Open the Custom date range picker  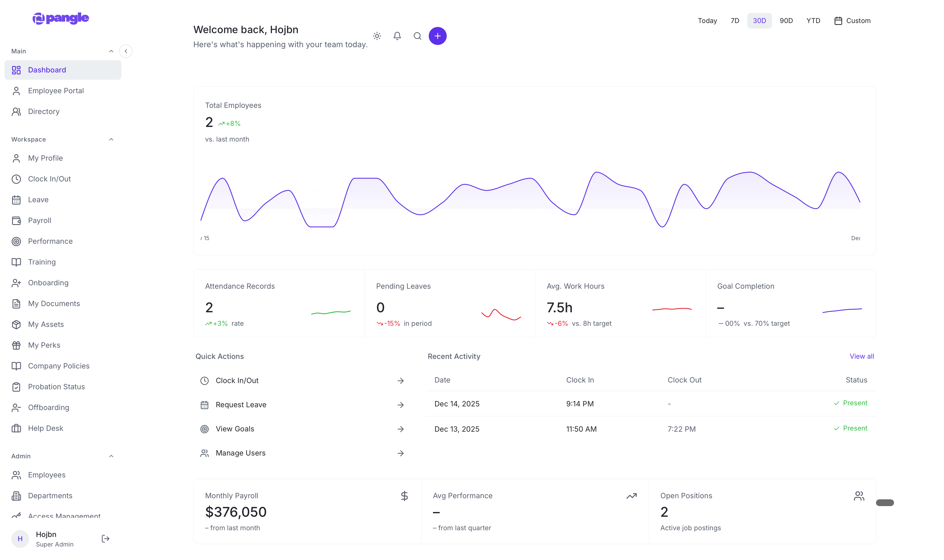click(x=852, y=21)
